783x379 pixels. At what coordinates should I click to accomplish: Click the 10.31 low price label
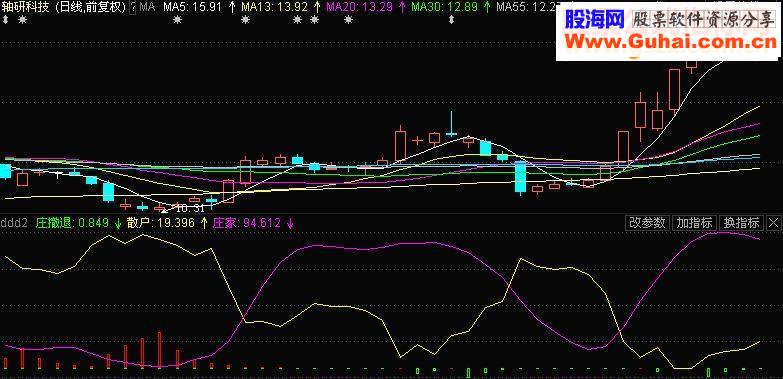(x=190, y=208)
